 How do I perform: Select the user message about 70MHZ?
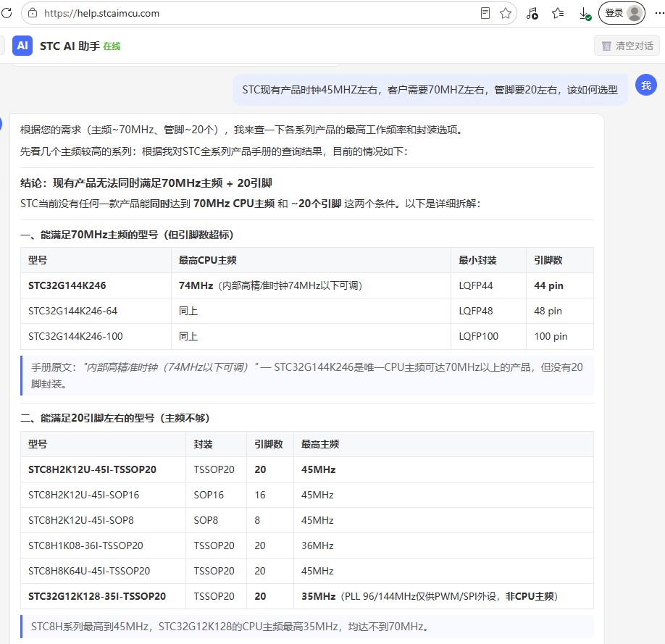pyautogui.click(x=430, y=90)
